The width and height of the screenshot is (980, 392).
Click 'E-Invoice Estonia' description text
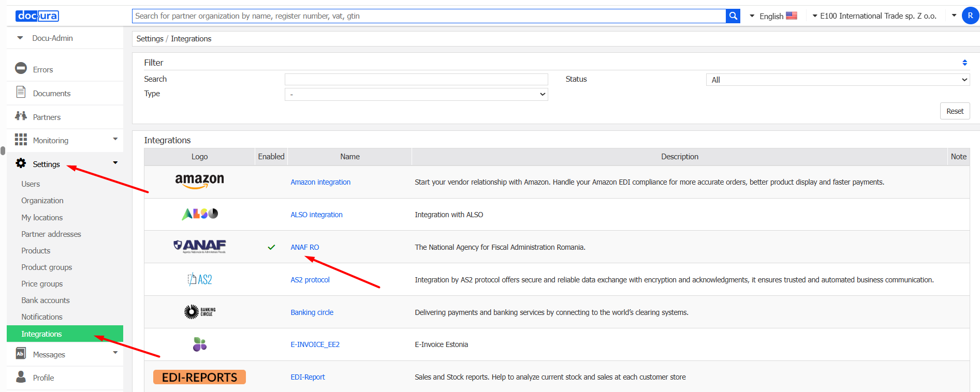(x=441, y=344)
